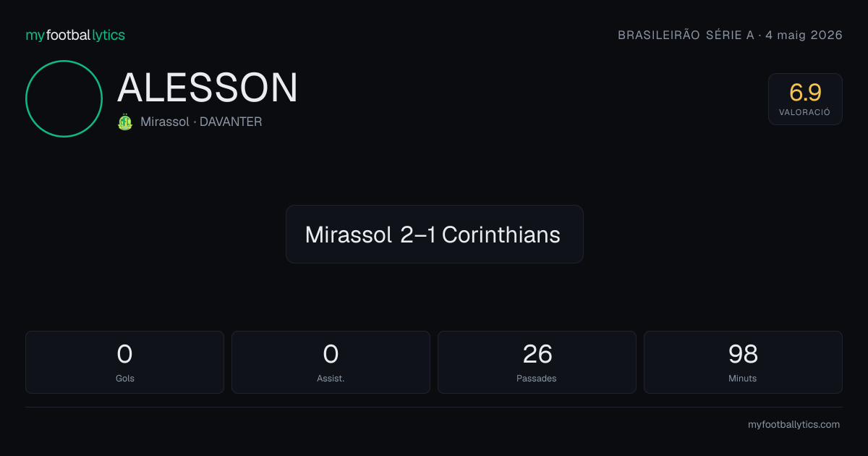868x456 pixels.
Task: Select the Minuts stat card showing 98
Action: pos(743,362)
